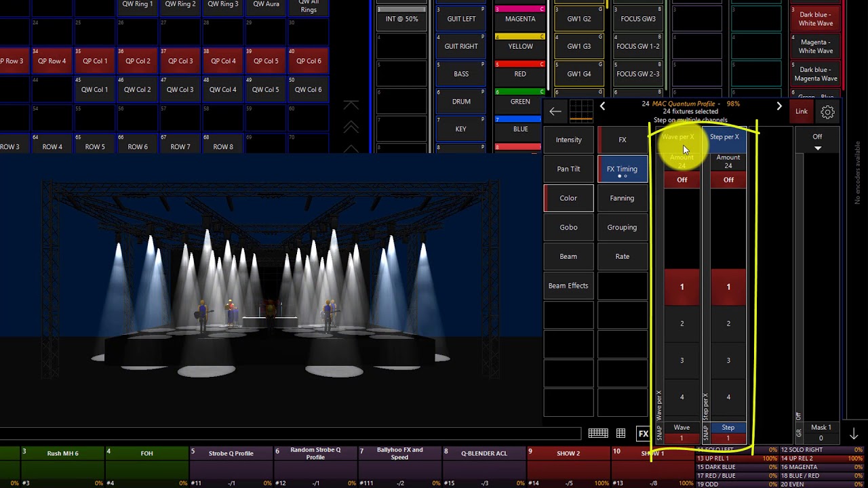868x488 pixels.
Task: Select the QW Aura group
Action: 266,6
